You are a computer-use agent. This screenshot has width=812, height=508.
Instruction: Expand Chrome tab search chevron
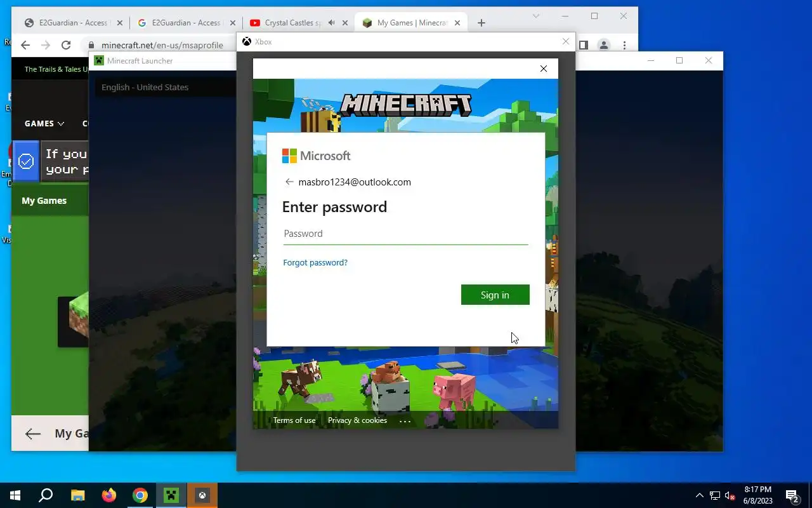[536, 16]
